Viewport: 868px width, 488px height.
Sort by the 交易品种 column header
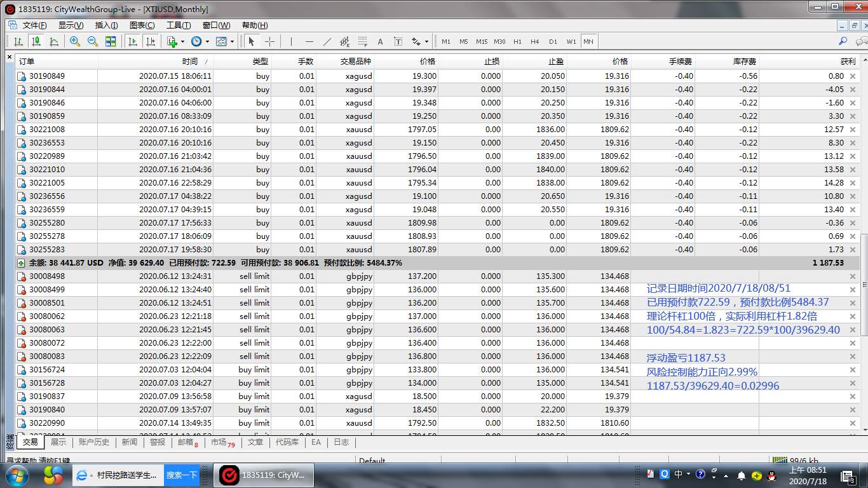346,62
